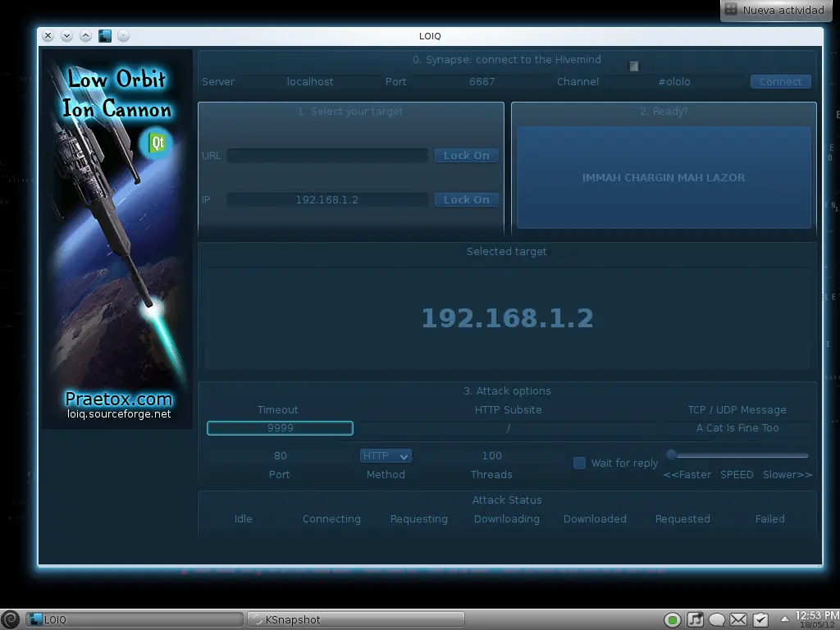
Task: Switch to LOIQ in the taskbar
Action: coord(134,620)
